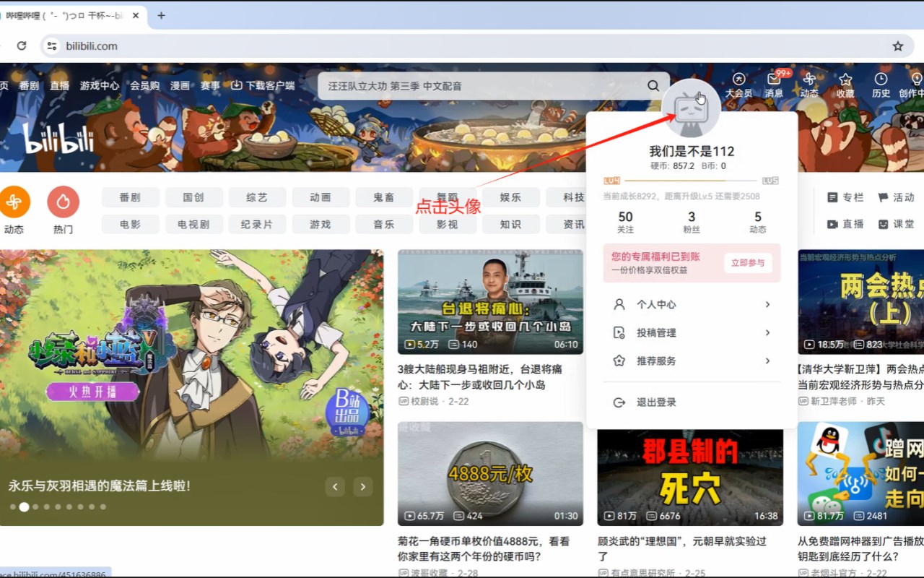Image resolution: width=924 pixels, height=578 pixels.
Task: Open 4888元/枚 coin video thumbnail
Action: point(490,474)
